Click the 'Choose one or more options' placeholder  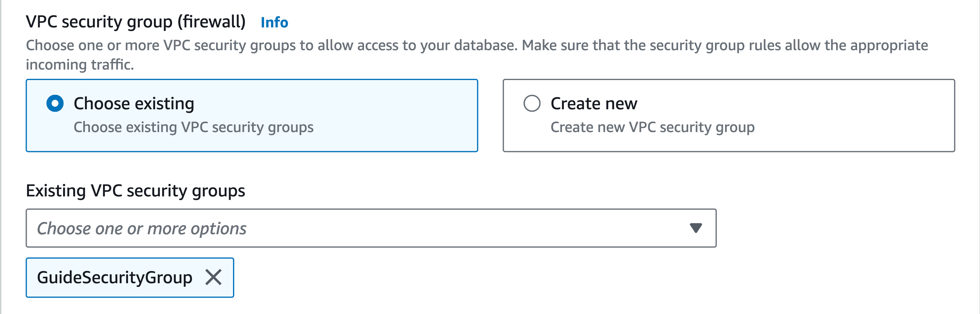click(x=142, y=228)
